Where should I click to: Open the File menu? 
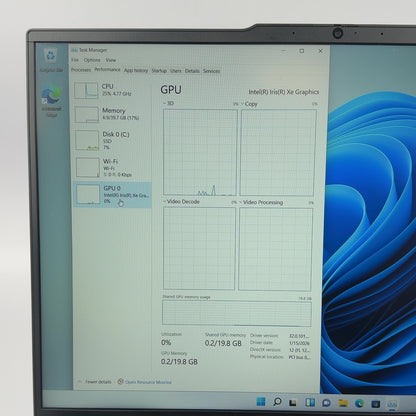(75, 60)
